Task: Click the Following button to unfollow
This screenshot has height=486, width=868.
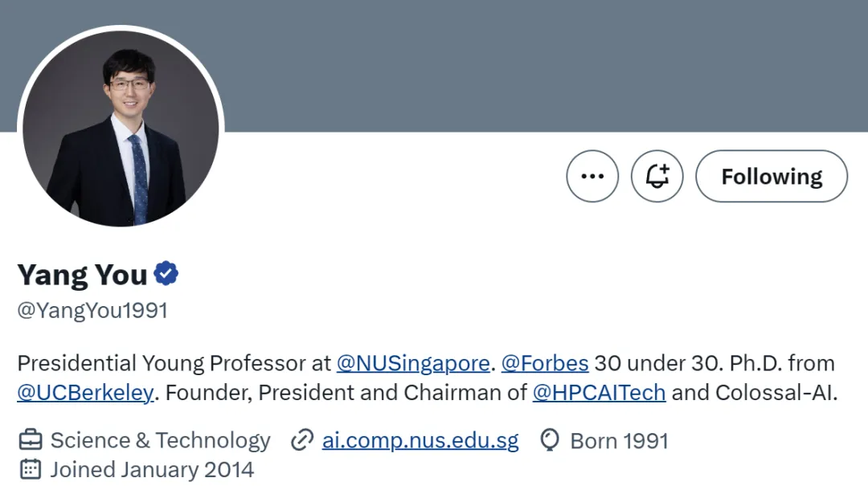Action: pyautogui.click(x=772, y=176)
